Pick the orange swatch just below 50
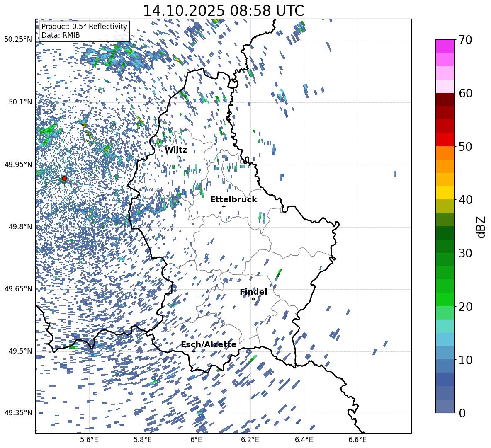491x448 pixels. click(x=445, y=153)
